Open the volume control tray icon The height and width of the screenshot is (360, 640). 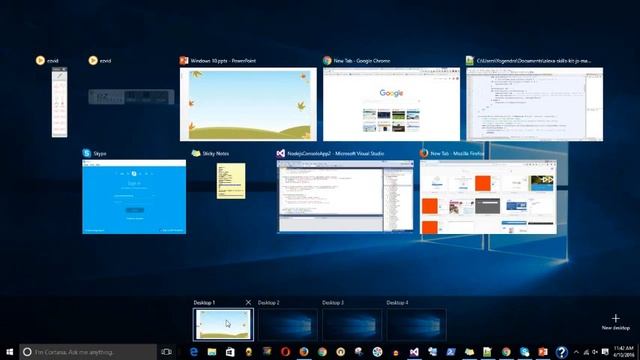tap(595, 352)
